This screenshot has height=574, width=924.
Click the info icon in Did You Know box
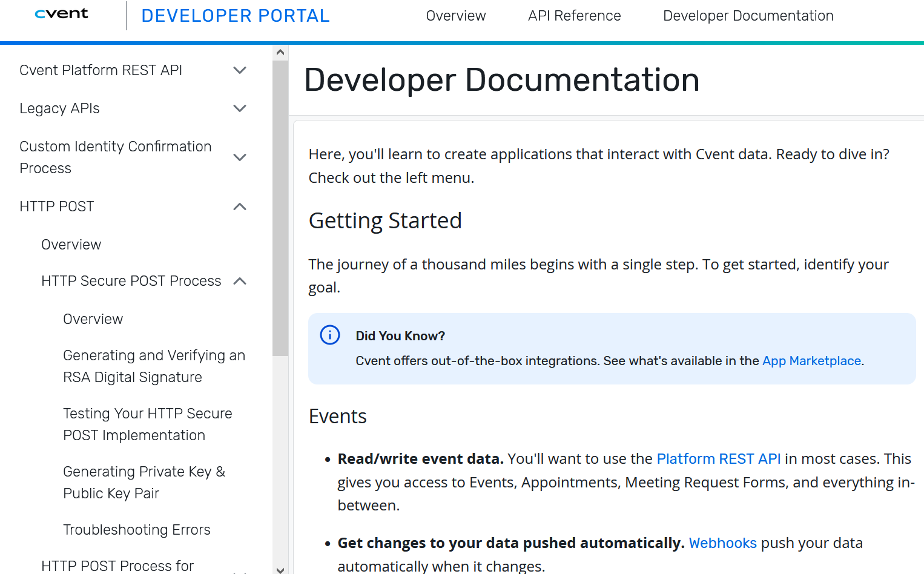click(x=330, y=335)
